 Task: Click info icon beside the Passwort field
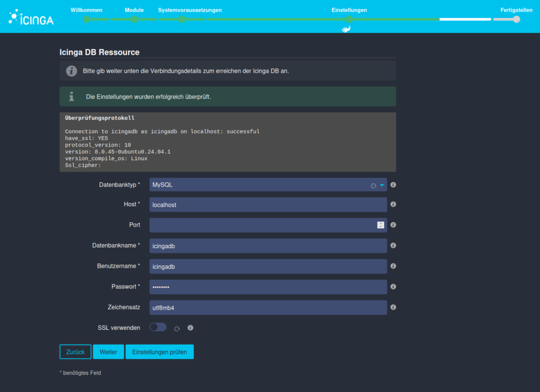point(393,287)
